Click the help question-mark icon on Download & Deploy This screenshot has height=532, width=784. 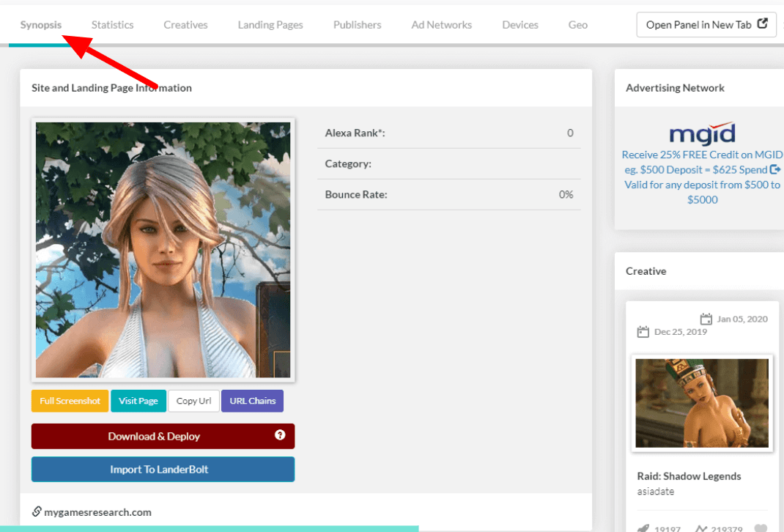(x=280, y=435)
